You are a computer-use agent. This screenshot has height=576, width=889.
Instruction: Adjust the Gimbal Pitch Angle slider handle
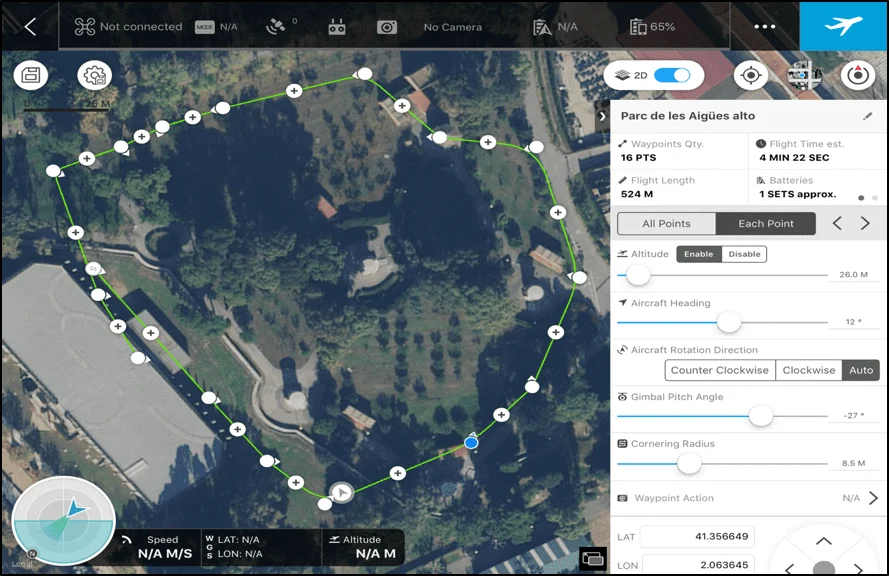coord(761,416)
